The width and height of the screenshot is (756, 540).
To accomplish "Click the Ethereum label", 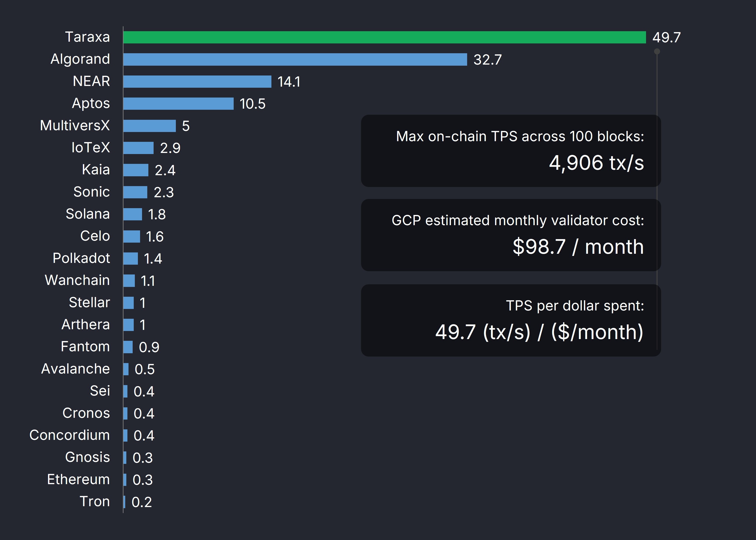I will click(79, 480).
